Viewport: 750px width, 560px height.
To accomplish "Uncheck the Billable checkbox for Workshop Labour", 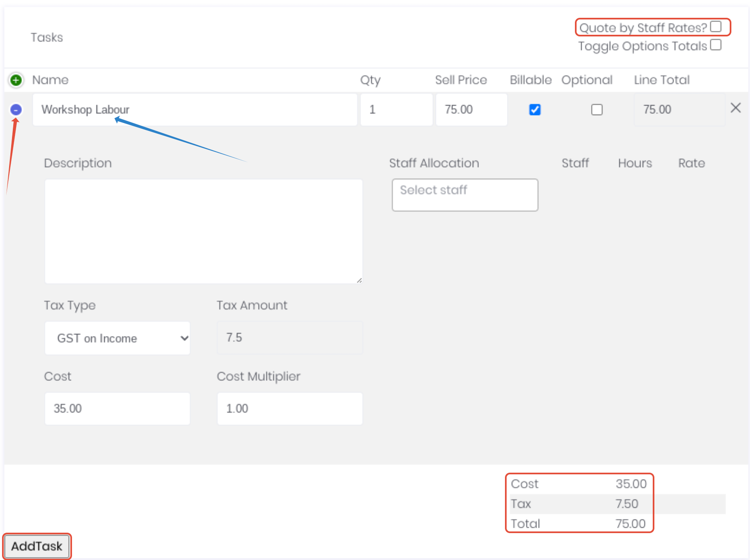I will point(534,110).
